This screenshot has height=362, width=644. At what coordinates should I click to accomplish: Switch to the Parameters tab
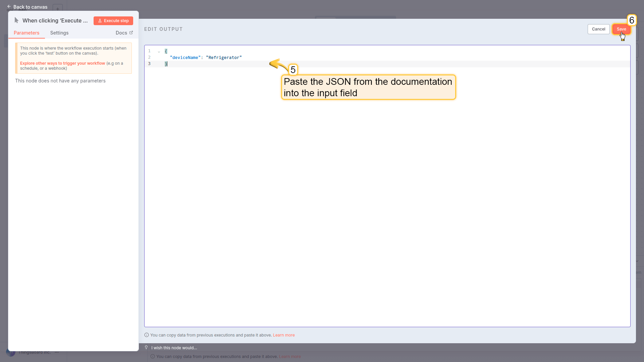(26, 33)
